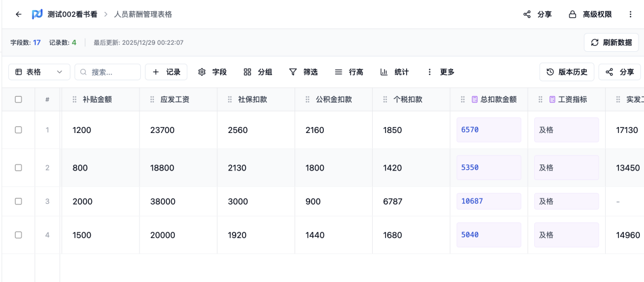
Task: Click the 刷新数据 button
Action: (611, 43)
